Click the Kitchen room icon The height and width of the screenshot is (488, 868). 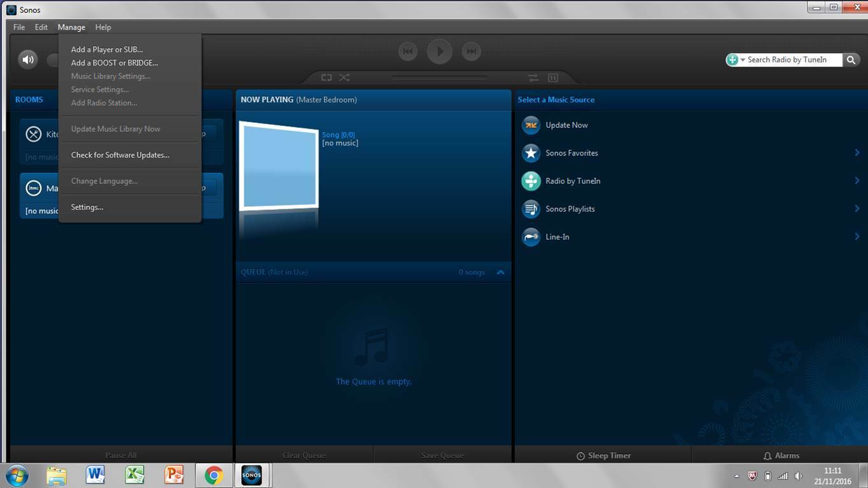pos(33,134)
